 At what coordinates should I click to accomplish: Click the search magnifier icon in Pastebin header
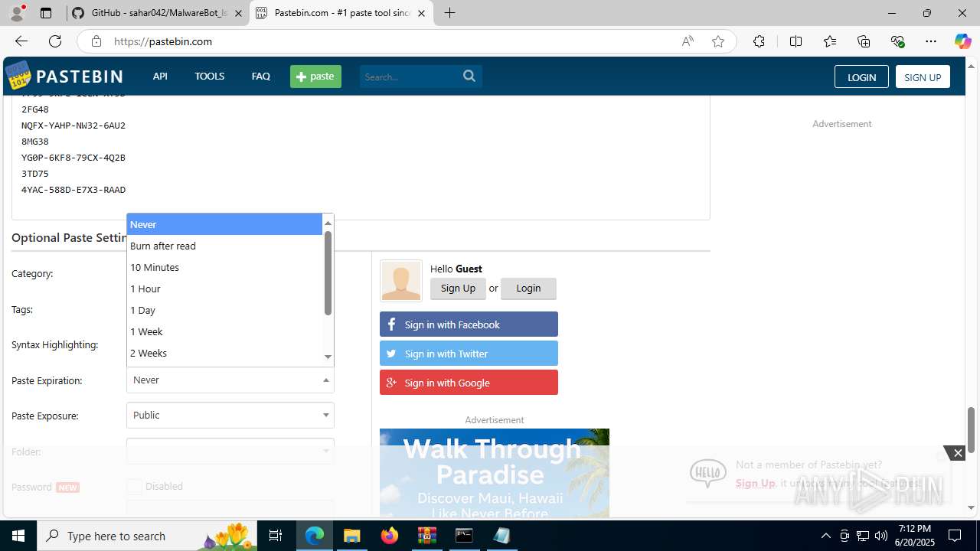pyautogui.click(x=469, y=76)
